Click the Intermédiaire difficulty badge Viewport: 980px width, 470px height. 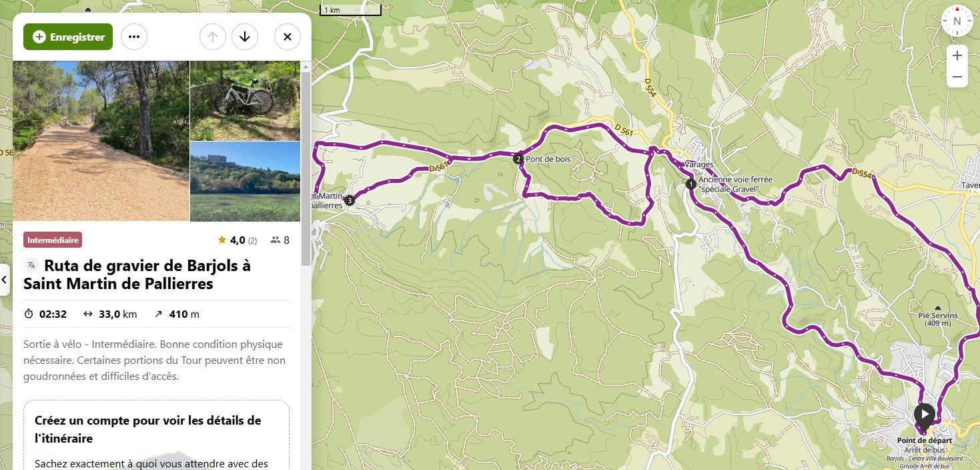(x=53, y=240)
